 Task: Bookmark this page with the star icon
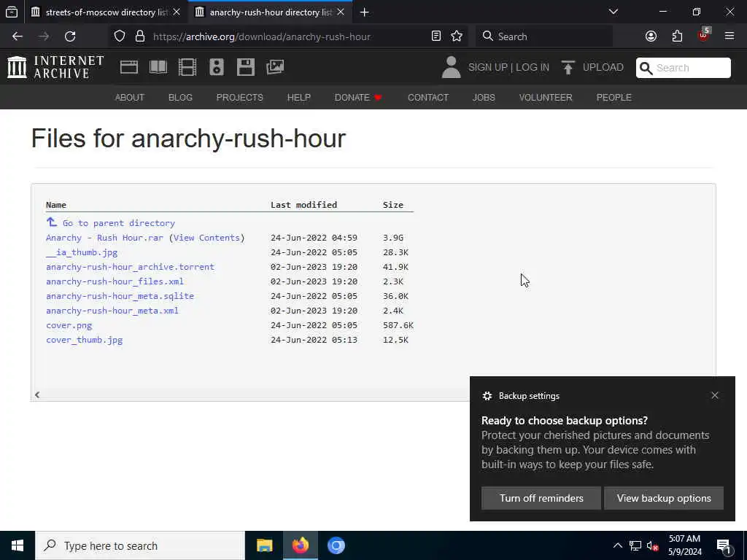457,36
